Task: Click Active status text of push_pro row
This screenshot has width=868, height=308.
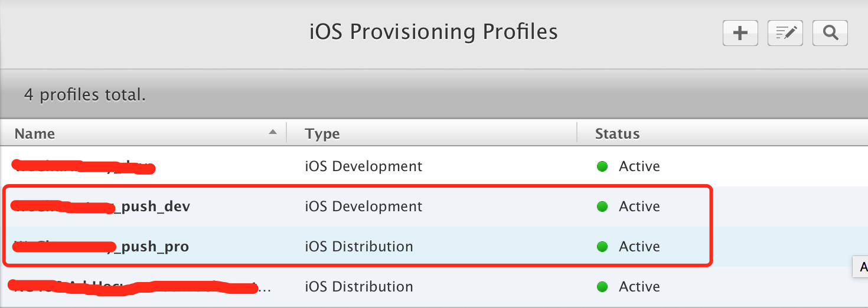Action: pos(639,247)
